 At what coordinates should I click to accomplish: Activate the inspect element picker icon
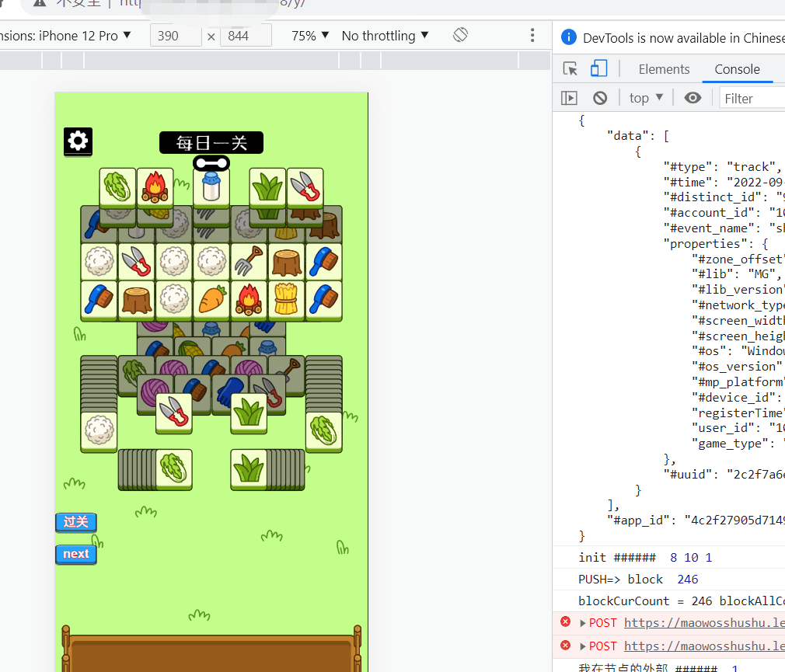(x=570, y=69)
